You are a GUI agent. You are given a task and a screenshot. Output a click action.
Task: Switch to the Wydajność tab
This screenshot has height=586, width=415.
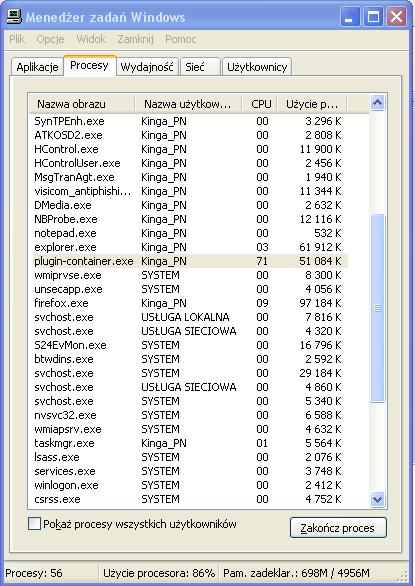click(147, 67)
